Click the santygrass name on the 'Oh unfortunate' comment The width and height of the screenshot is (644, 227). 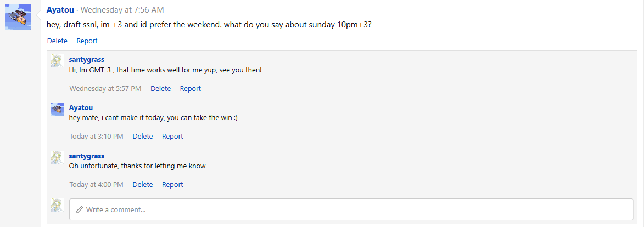point(86,156)
